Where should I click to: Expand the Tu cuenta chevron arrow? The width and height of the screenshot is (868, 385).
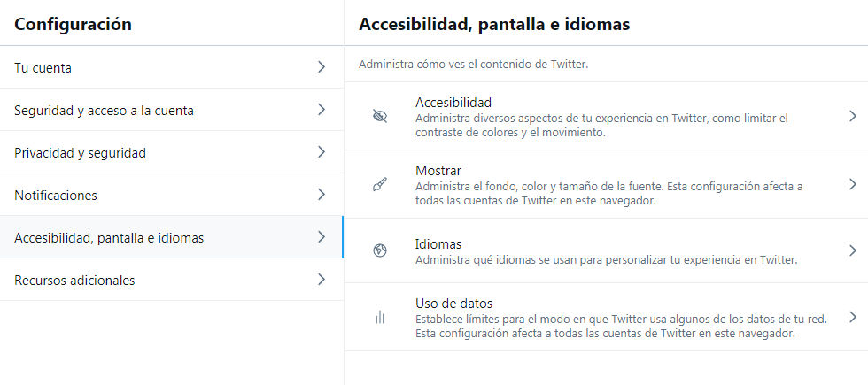[x=321, y=67]
